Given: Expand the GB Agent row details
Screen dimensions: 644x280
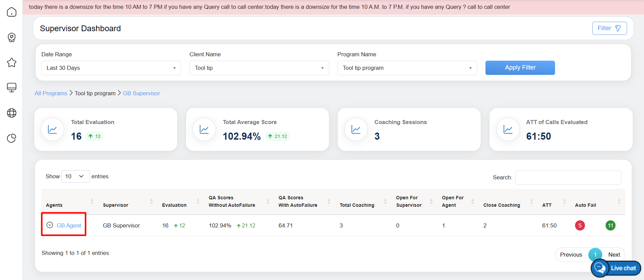Looking at the screenshot, I should coord(50,225).
